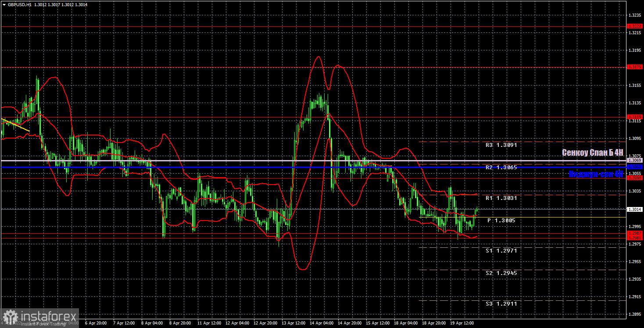Click the 1.3069 Senkou price tag
Image resolution: width=644 pixels, height=328 pixels.
[x=635, y=161]
